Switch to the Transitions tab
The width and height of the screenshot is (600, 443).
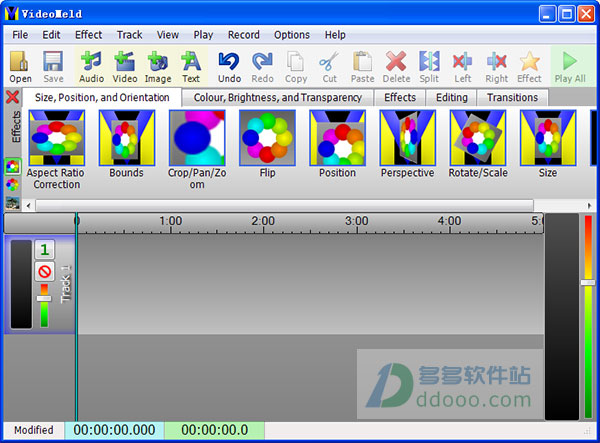[x=512, y=98]
